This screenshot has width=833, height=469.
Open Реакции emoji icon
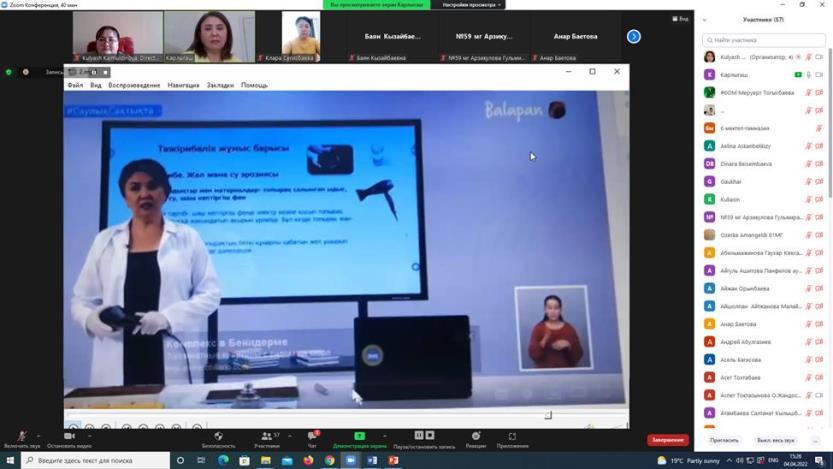pyautogui.click(x=476, y=436)
